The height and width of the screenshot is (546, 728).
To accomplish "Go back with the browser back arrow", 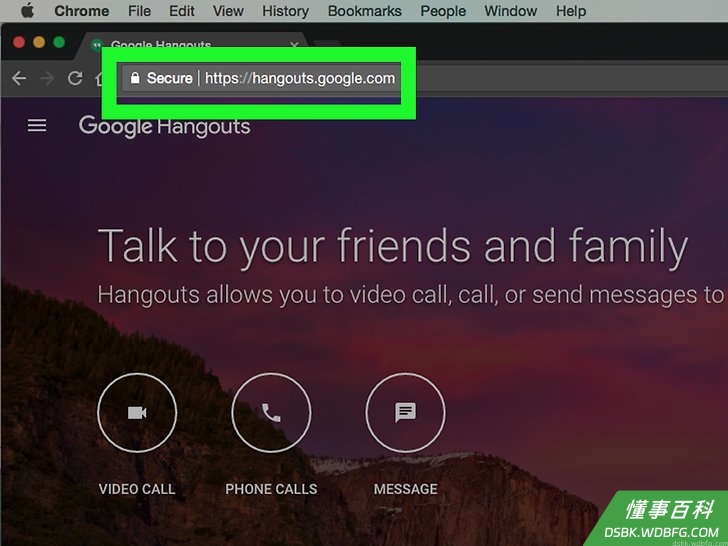I will [19, 78].
